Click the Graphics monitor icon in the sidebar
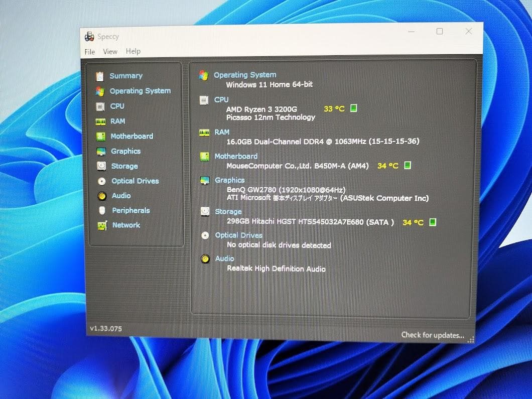This screenshot has height=399, width=532. tap(102, 151)
